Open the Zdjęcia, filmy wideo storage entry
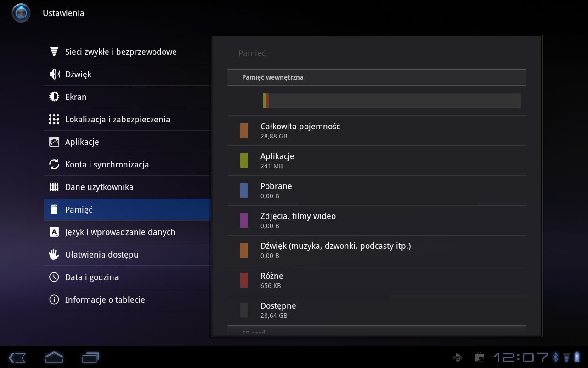 click(376, 220)
